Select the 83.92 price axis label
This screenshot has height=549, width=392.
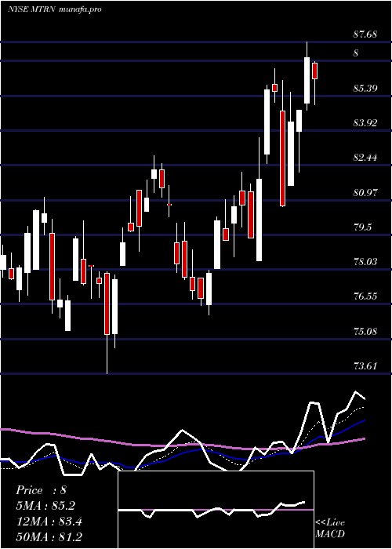365,123
